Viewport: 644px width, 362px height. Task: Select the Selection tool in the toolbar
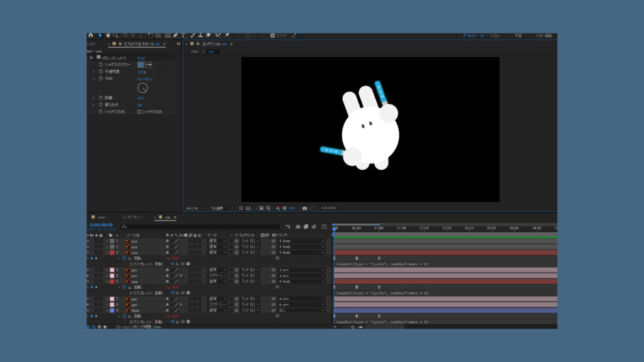pyautogui.click(x=99, y=36)
